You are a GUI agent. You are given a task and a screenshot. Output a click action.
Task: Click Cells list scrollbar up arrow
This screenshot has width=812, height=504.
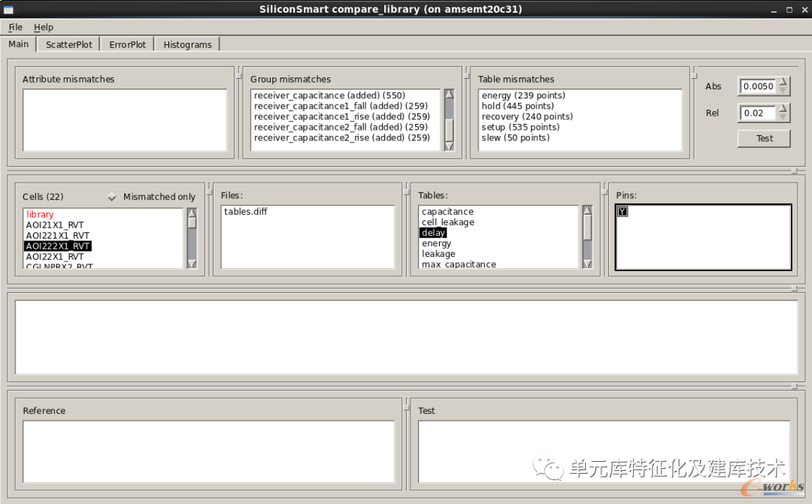[192, 213]
